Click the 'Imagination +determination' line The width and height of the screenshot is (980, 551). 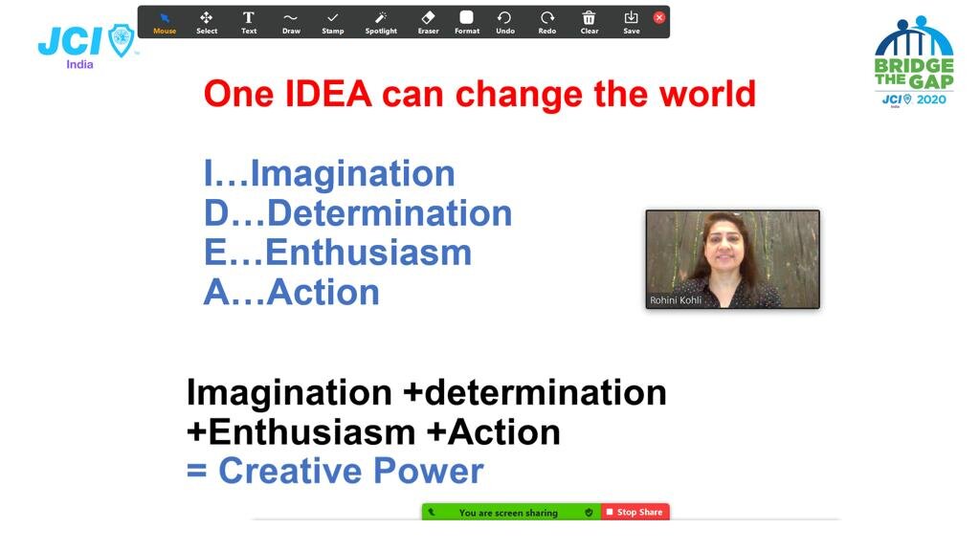click(x=426, y=392)
